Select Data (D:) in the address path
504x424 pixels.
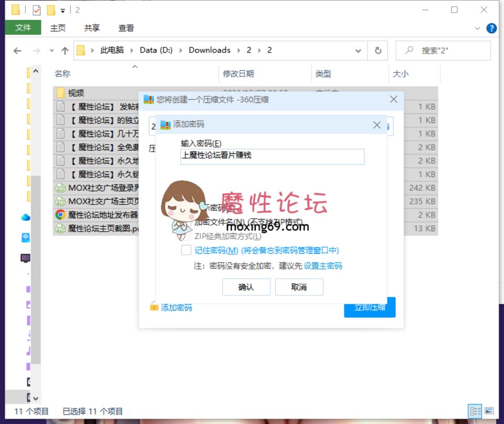(156, 50)
